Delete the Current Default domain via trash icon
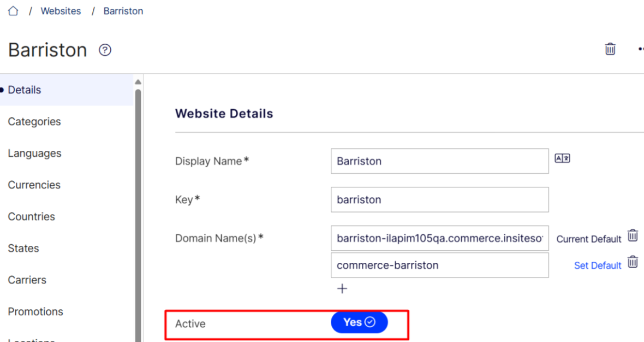Viewport: 644px width, 342px height. 633,235
